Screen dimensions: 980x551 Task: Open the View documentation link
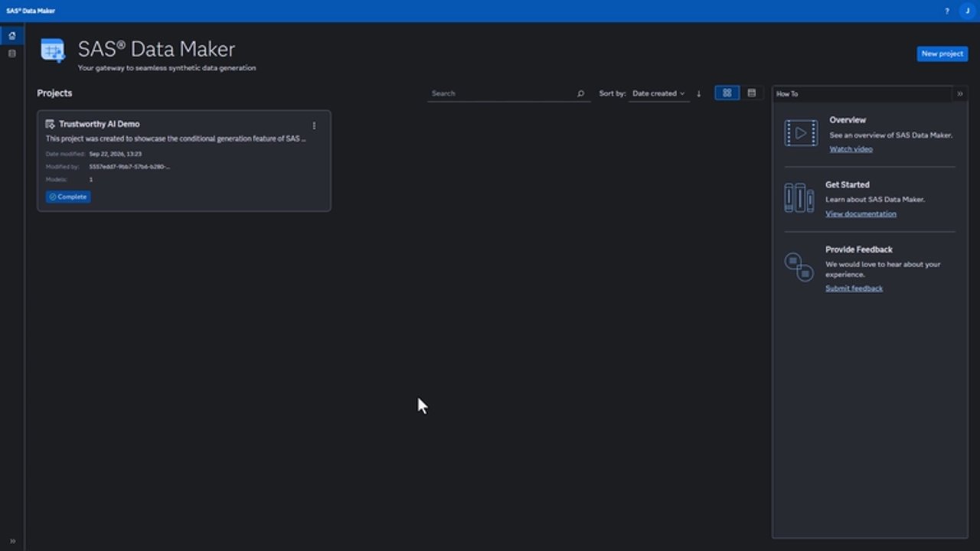coord(861,214)
